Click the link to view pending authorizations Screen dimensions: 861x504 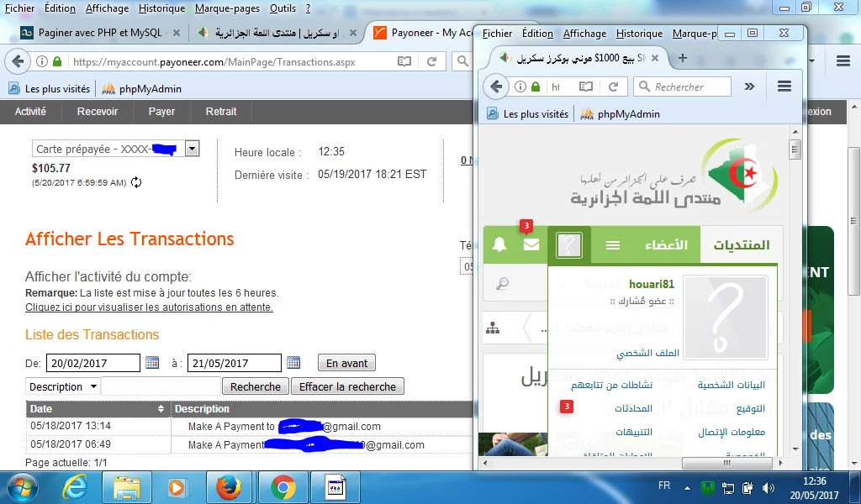point(149,307)
